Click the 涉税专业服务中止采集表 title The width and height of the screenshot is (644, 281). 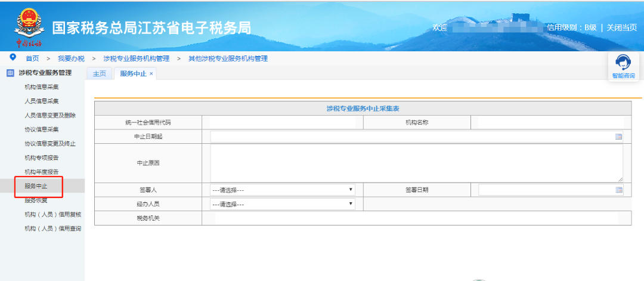pyautogui.click(x=363, y=109)
